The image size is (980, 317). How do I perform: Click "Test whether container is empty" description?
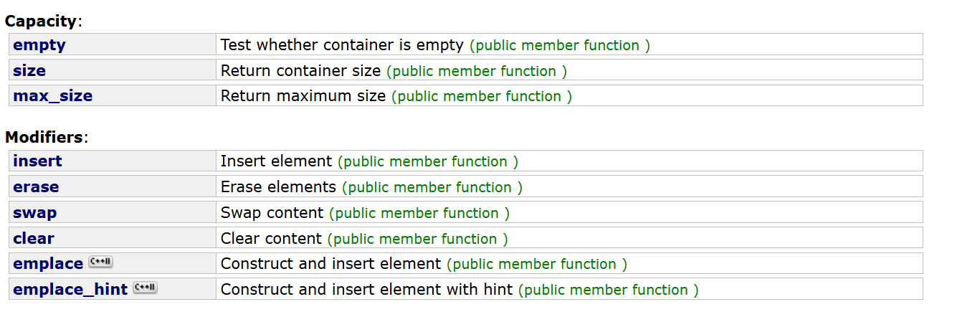point(342,45)
